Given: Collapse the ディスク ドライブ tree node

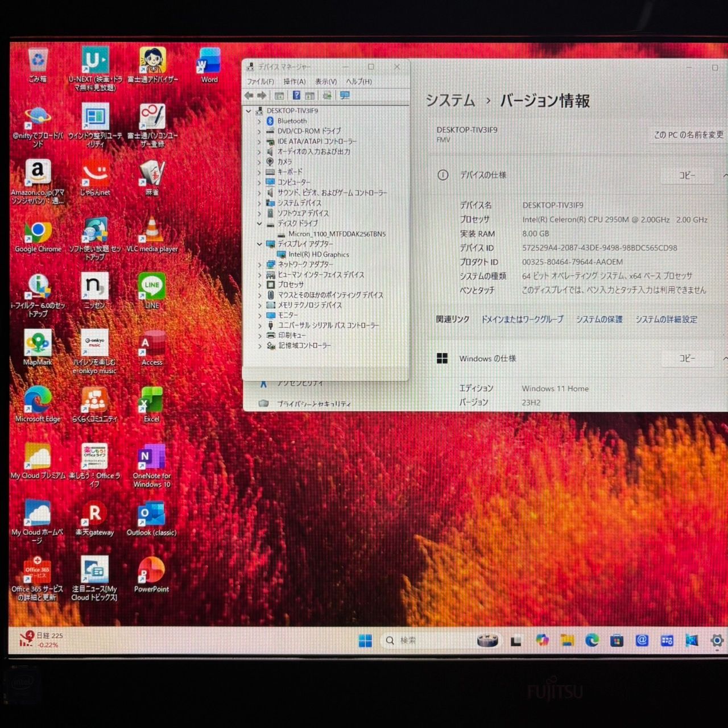Looking at the screenshot, I should coord(259,224).
